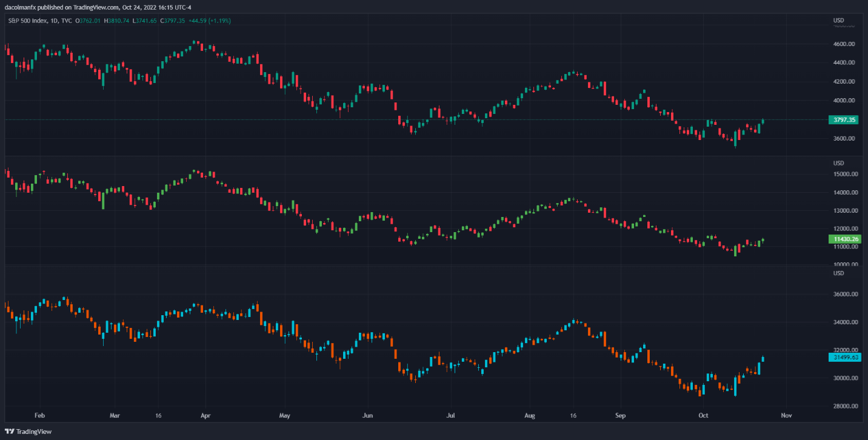
Task: Click the 34000.00 price axis label
Action: [846, 322]
